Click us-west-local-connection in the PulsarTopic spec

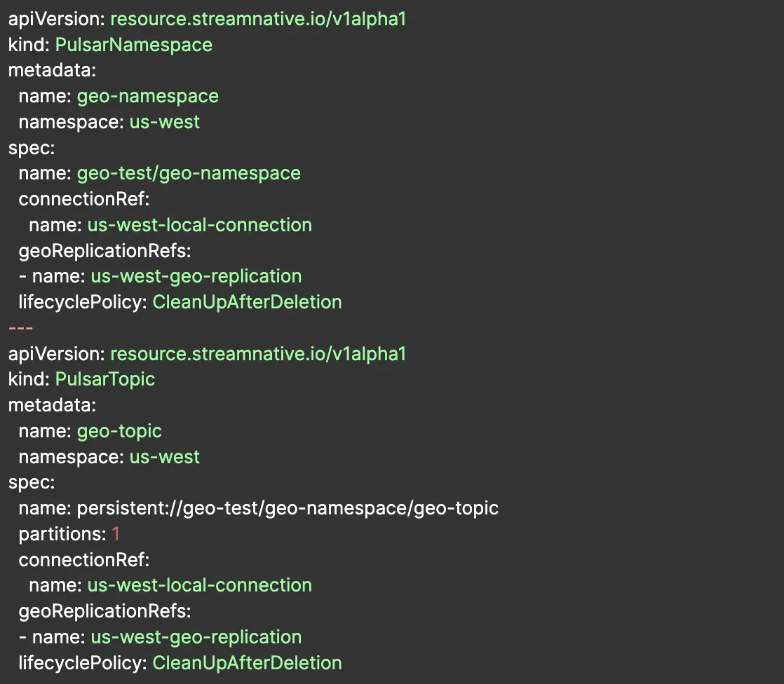pyautogui.click(x=199, y=585)
